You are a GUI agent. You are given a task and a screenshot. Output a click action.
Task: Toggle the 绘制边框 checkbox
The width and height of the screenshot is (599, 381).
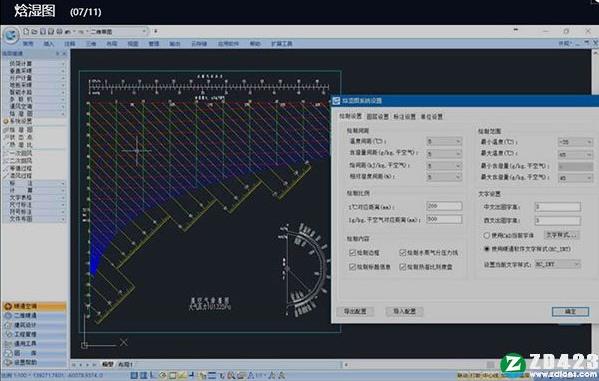point(352,253)
